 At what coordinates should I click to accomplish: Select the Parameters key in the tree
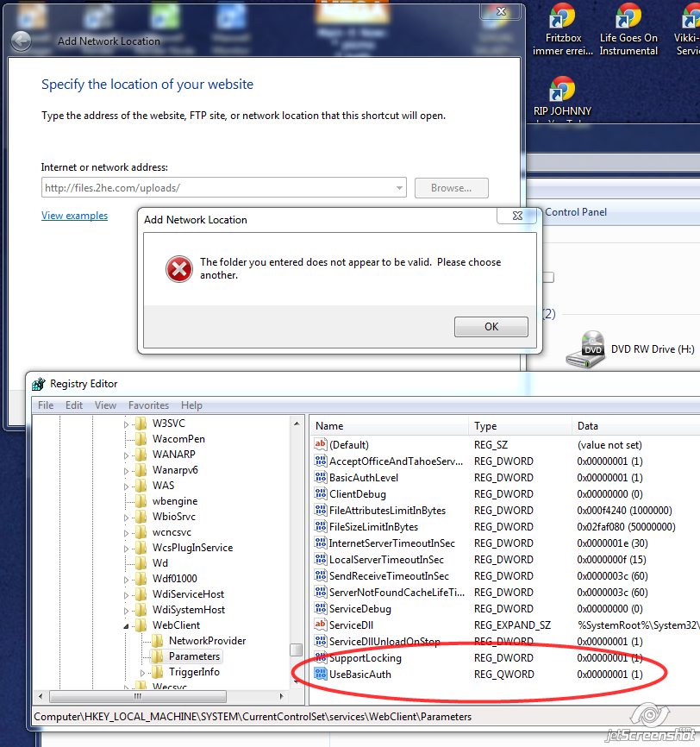(x=194, y=656)
